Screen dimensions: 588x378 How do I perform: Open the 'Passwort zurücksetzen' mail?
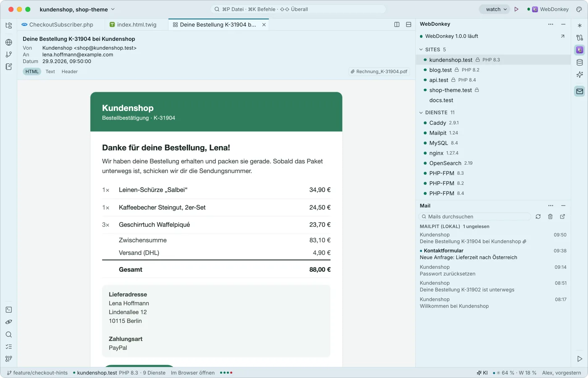point(493,270)
